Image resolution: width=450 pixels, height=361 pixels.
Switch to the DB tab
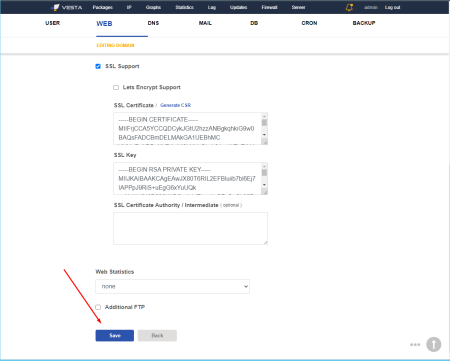click(254, 23)
